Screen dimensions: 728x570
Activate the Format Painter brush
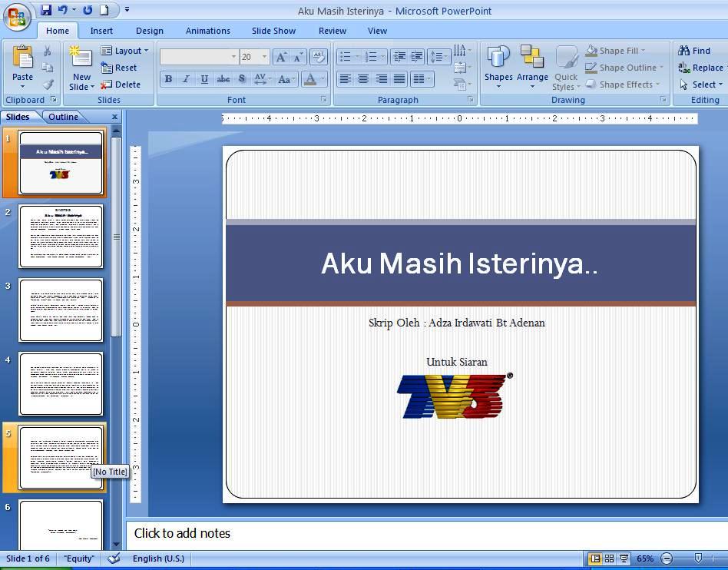point(47,85)
